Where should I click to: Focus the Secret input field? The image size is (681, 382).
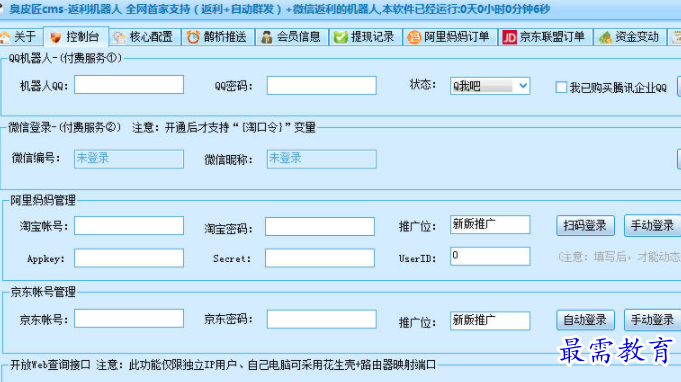[x=320, y=258]
